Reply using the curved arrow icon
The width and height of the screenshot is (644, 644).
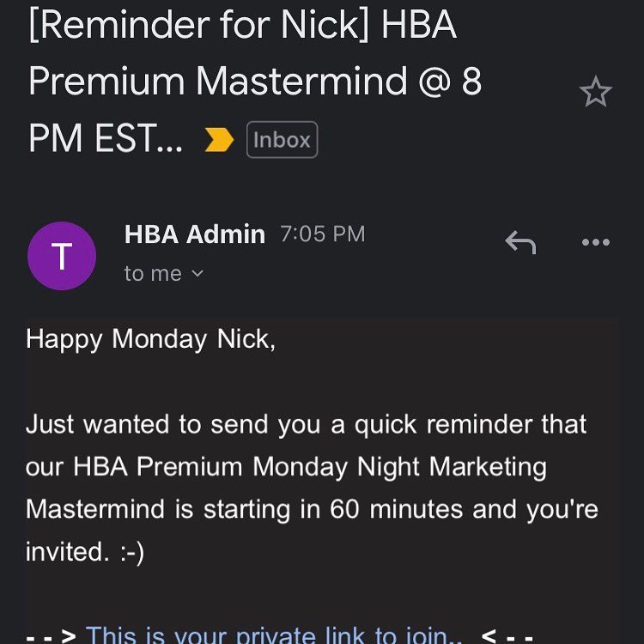pos(520,243)
